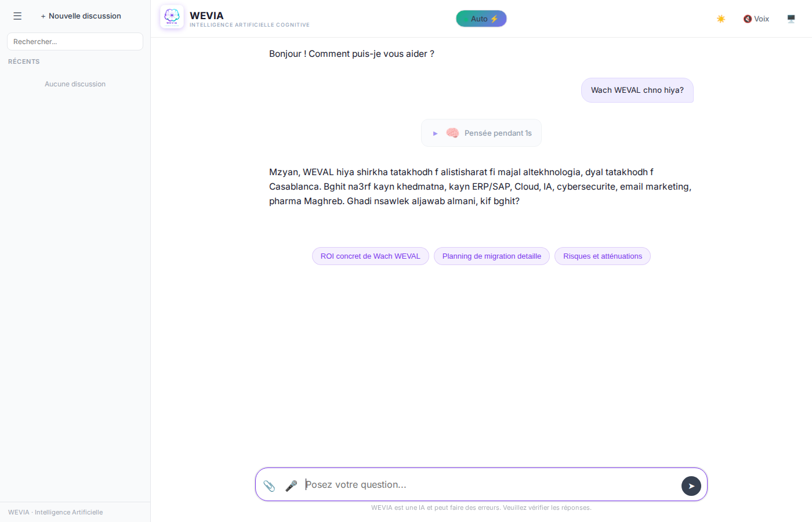Click the monitor icon in the header
Viewport: 812px width, 522px height.
[x=791, y=19]
